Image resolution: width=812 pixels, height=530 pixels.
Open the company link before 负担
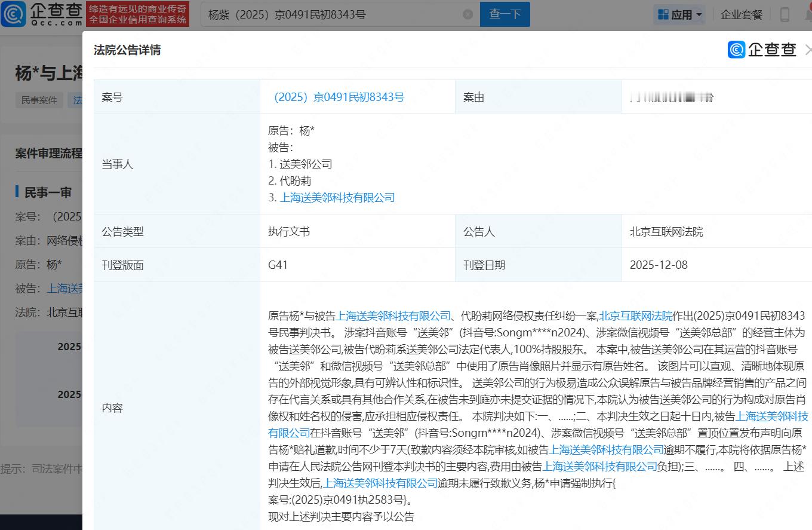coord(600,466)
